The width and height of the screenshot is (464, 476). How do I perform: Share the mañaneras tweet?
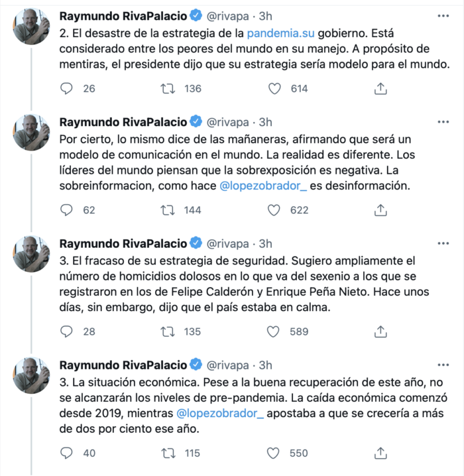(x=380, y=210)
